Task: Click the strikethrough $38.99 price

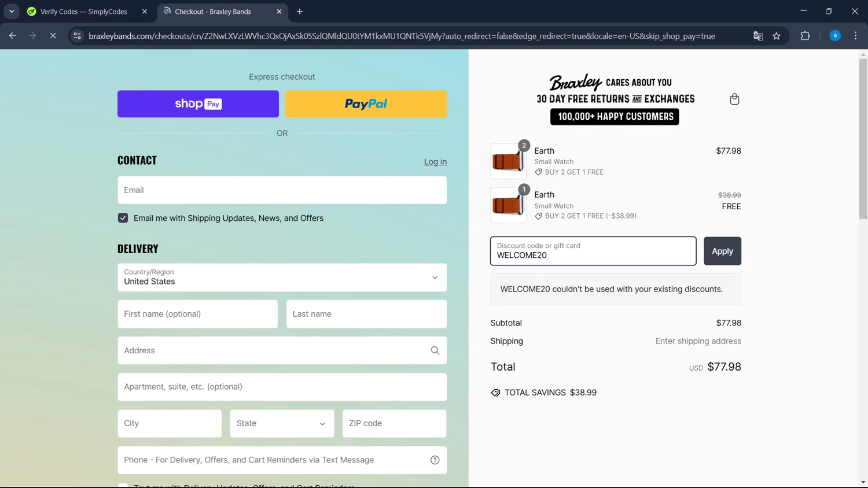Action: (x=729, y=195)
